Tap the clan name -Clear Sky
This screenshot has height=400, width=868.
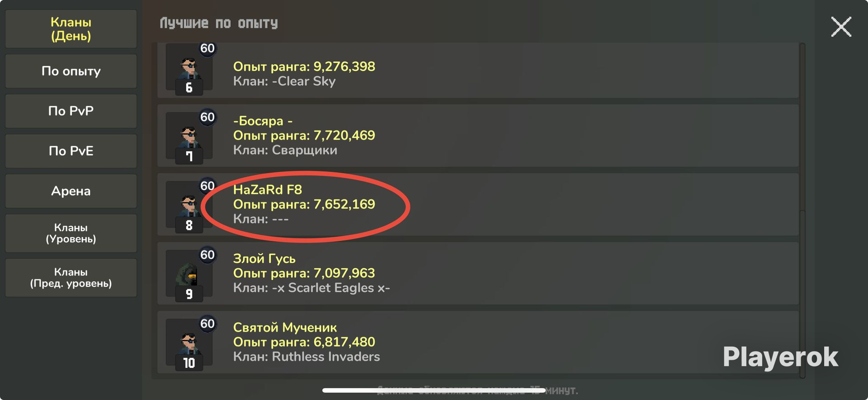(x=304, y=81)
